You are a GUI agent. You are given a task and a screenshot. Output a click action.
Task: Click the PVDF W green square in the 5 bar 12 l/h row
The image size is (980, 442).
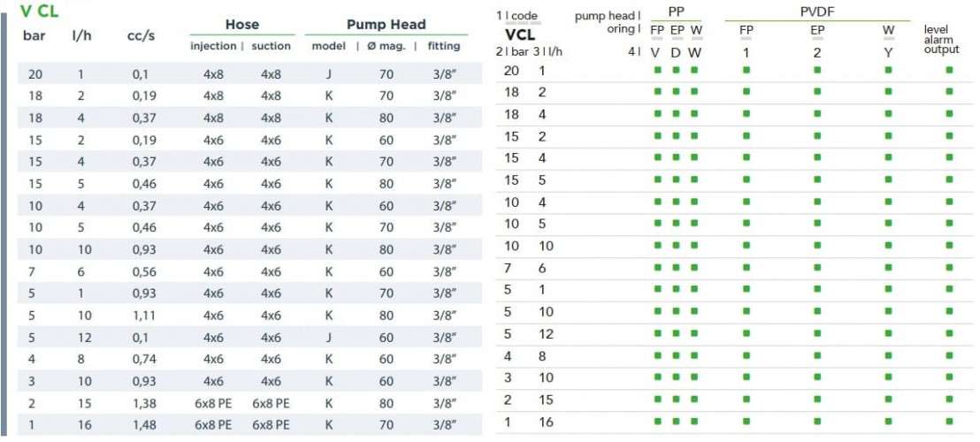coord(888,334)
